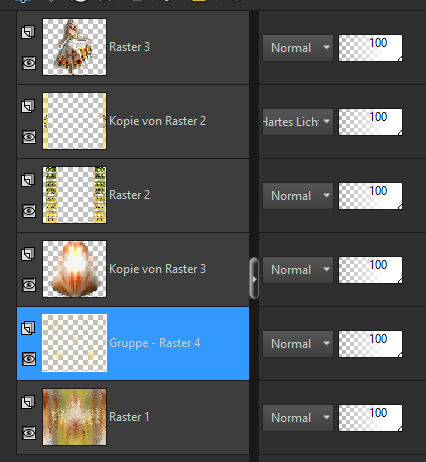Click layer type icon of Kopie von Raster 3
This screenshot has height=462, width=426.
(x=28, y=254)
